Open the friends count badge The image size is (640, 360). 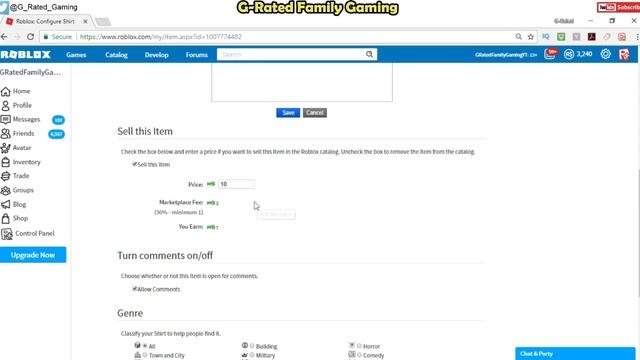pos(56,134)
